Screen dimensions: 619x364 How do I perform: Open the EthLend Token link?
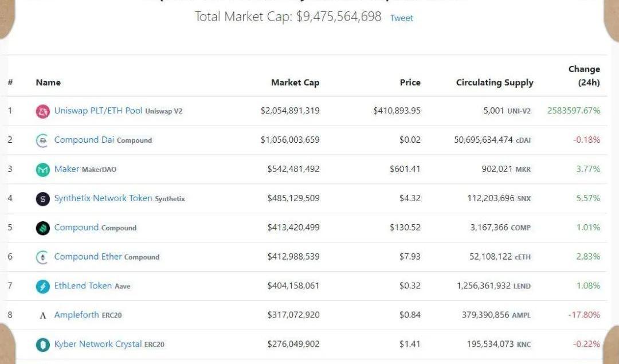tap(83, 285)
